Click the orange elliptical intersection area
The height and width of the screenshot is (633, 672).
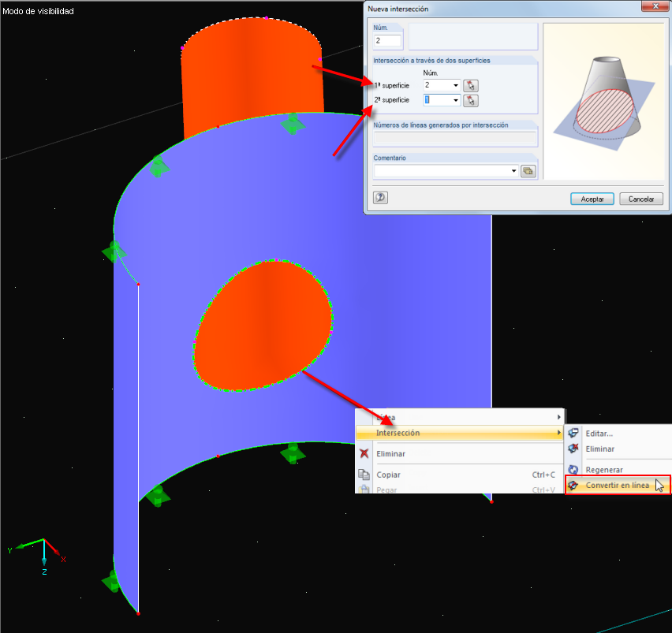[x=263, y=326]
